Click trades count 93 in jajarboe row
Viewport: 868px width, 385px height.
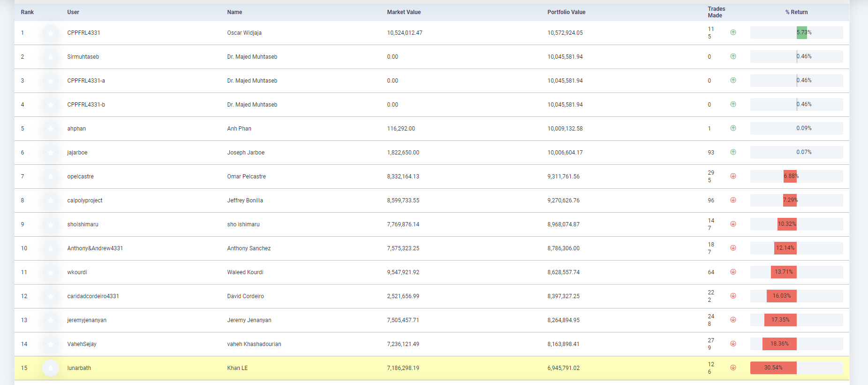pyautogui.click(x=711, y=153)
